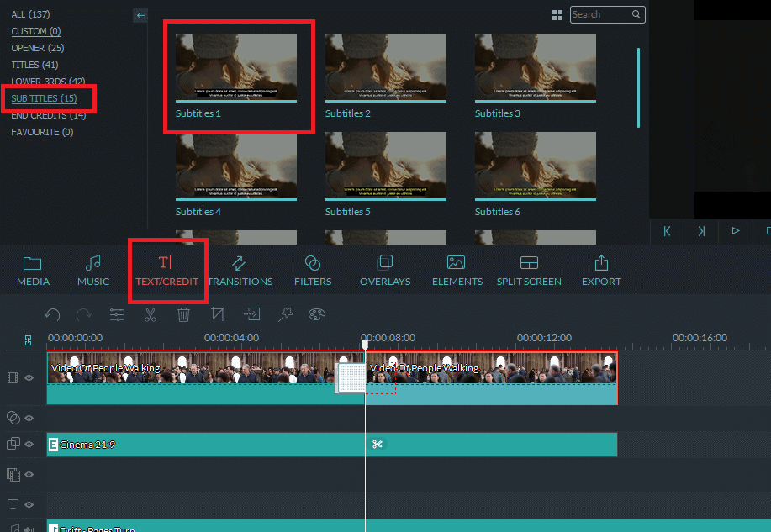Open the Elements tab
This screenshot has height=532, width=771.
457,271
